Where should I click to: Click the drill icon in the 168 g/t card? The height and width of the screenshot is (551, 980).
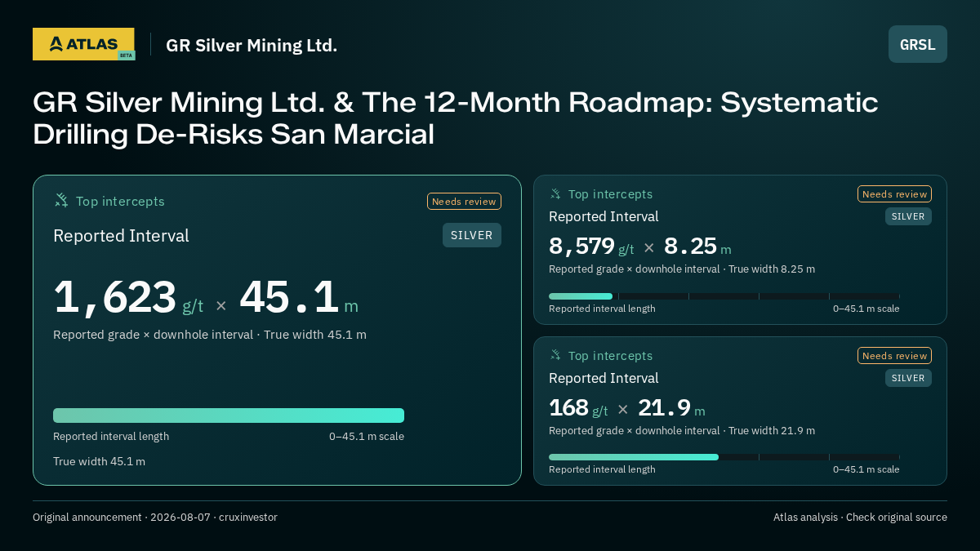pos(555,356)
